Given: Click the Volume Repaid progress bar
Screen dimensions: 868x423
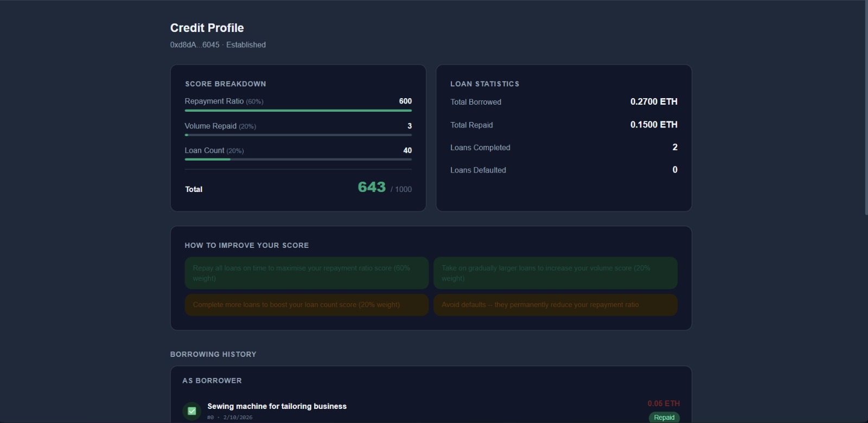Looking at the screenshot, I should point(298,135).
